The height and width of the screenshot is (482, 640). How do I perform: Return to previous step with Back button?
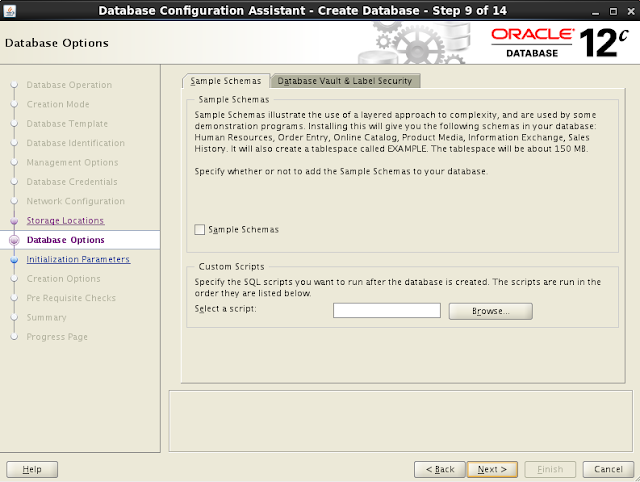440,469
